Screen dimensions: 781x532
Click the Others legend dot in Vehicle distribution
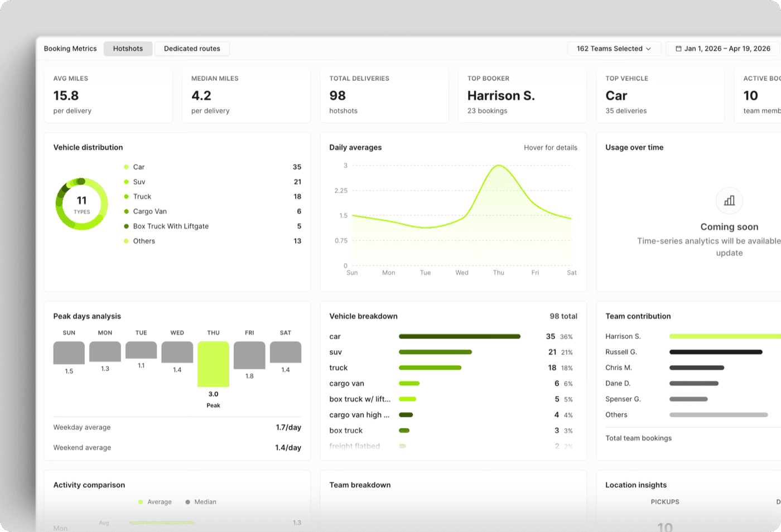[x=127, y=241]
